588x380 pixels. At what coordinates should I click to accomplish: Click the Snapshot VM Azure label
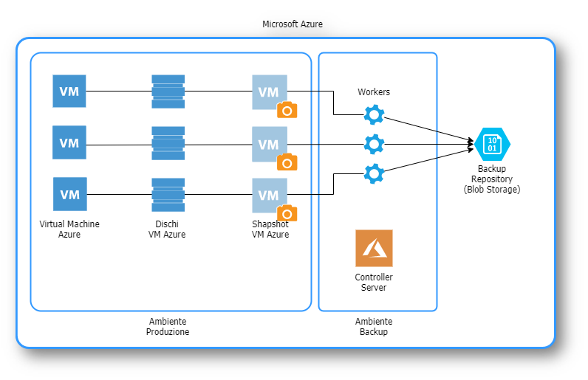(x=270, y=229)
